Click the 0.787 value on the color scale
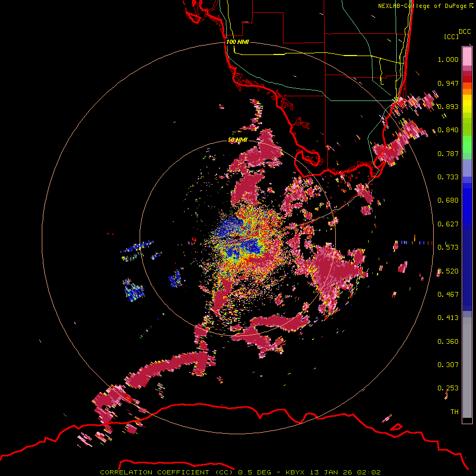Screen dimensions: 476x476 pyautogui.click(x=448, y=153)
